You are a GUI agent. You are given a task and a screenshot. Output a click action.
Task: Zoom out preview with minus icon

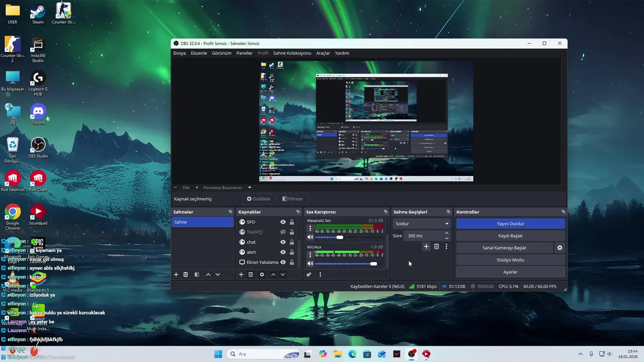pos(176,188)
